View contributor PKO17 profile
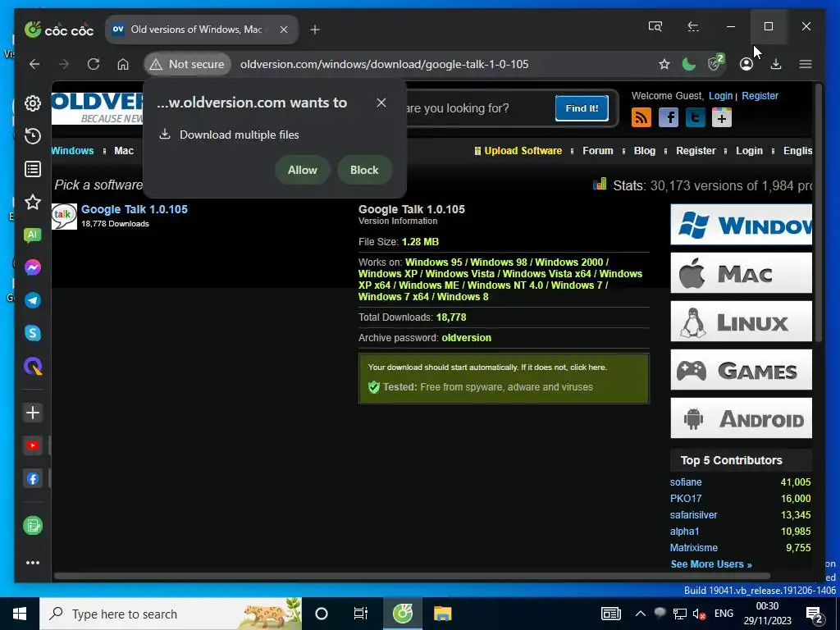840x630 pixels. [686, 499]
